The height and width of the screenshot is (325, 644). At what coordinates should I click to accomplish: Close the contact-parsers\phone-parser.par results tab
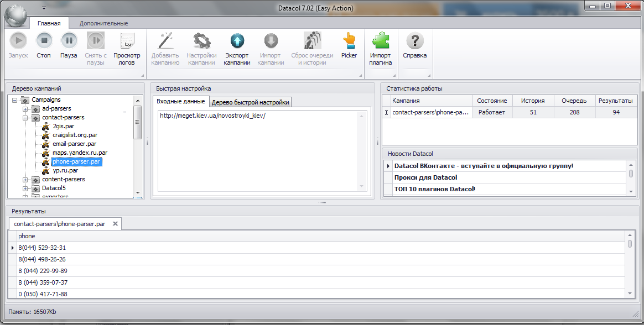coord(116,224)
